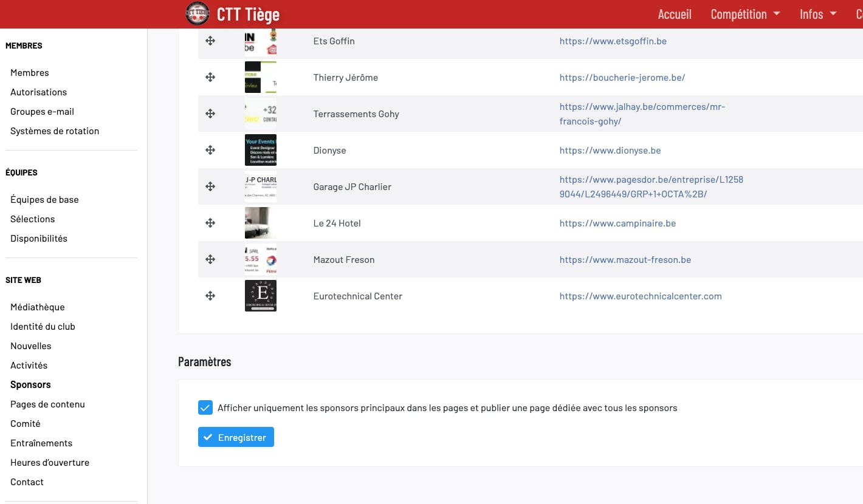The width and height of the screenshot is (863, 504).
Task: Select the move handle for Terrassements Gohy
Action: pos(210,114)
